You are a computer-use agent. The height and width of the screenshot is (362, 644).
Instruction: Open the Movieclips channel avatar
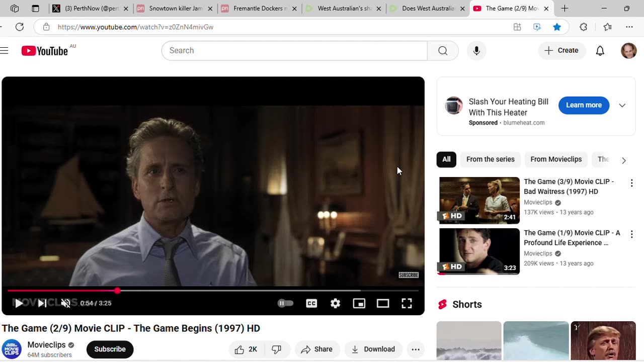click(x=12, y=349)
